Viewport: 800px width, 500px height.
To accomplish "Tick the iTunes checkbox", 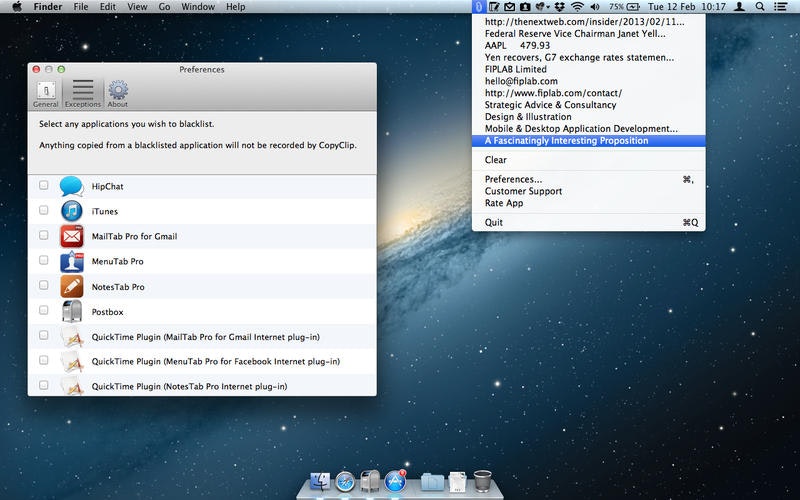I will click(44, 210).
